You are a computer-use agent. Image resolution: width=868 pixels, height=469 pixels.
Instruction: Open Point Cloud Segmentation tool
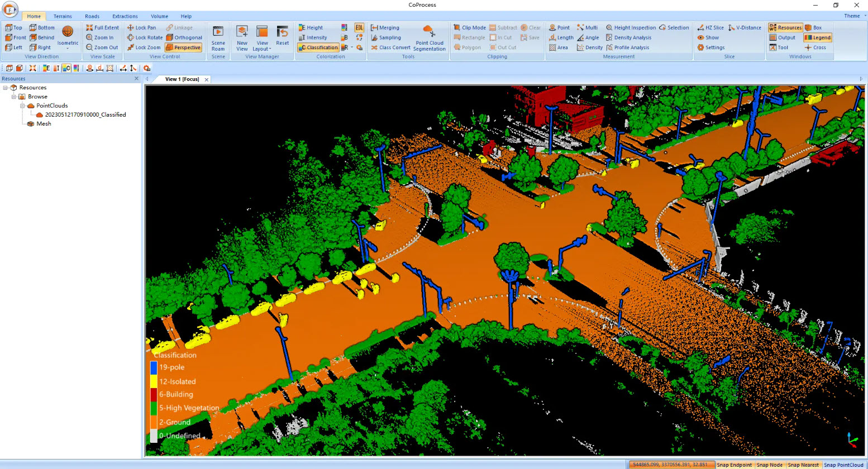[x=429, y=37]
